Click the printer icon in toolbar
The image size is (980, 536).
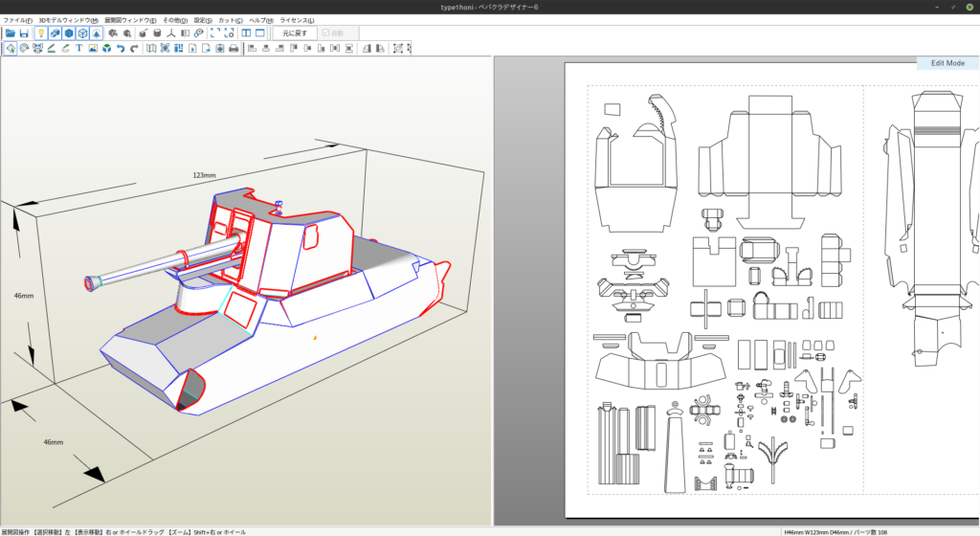234,49
